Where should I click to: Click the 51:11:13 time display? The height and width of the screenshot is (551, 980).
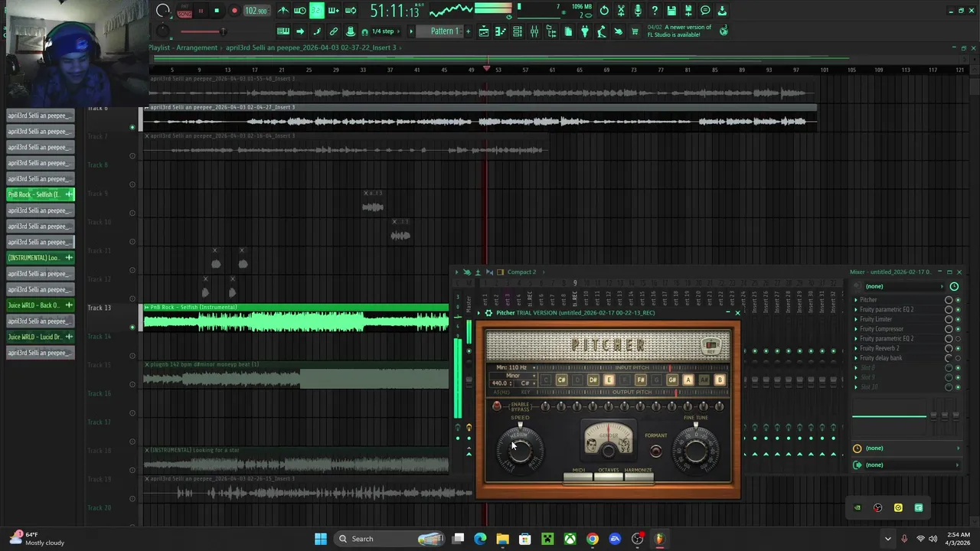click(394, 11)
